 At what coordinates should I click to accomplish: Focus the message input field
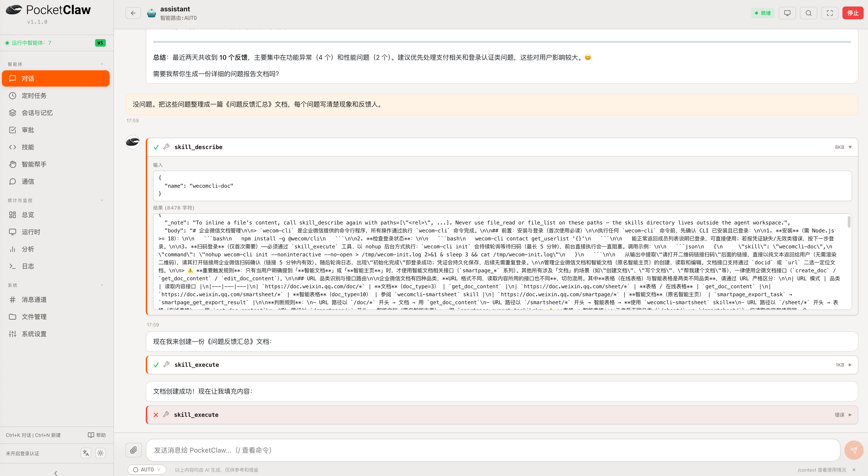pos(493,450)
